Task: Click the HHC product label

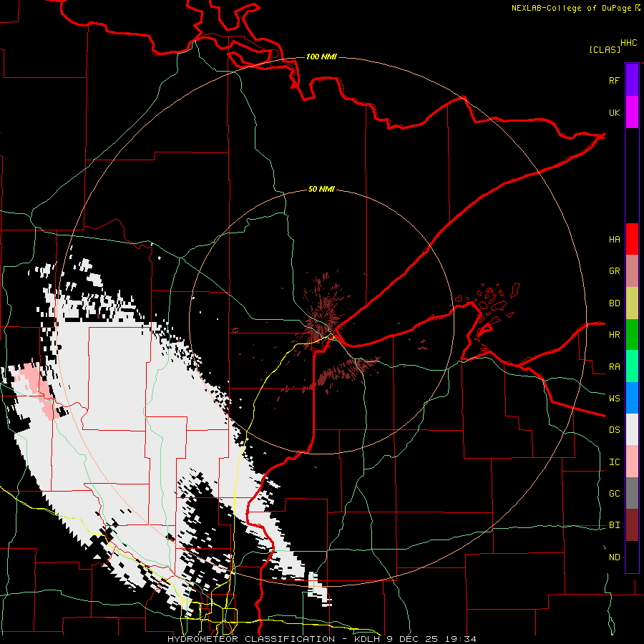Action: tap(628, 43)
